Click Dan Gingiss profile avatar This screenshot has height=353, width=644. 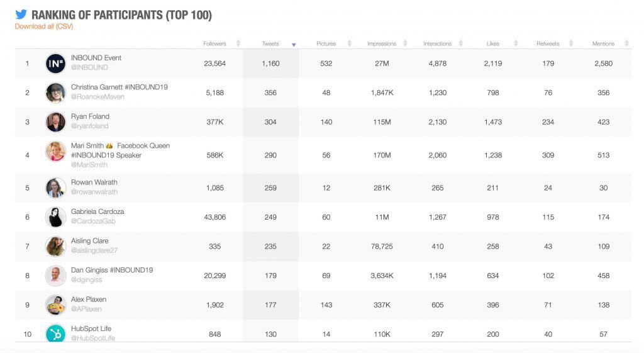55,276
